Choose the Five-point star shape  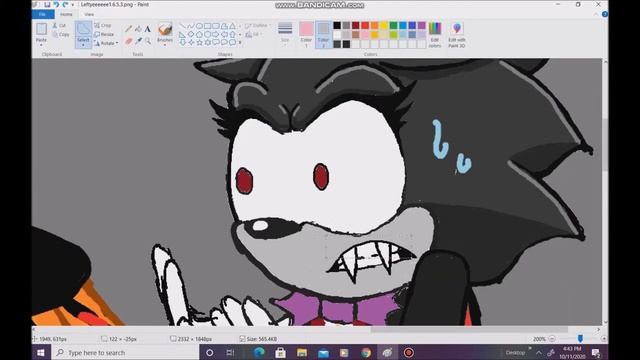click(199, 42)
